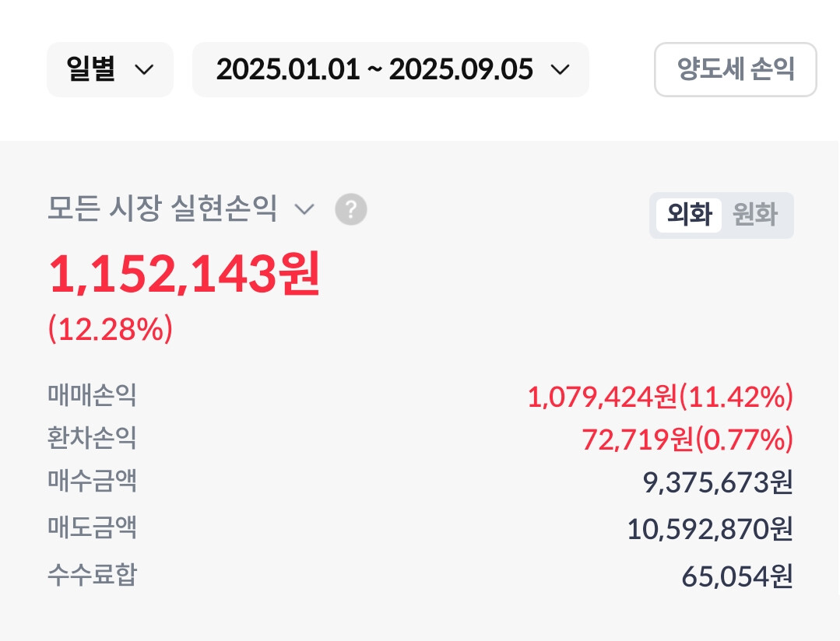This screenshot has width=840, height=641.
Task: Switch currency display to 원화
Action: point(755,215)
